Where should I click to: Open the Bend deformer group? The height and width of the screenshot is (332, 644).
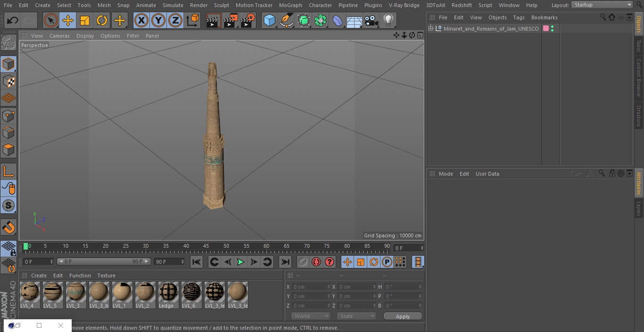coord(338,20)
